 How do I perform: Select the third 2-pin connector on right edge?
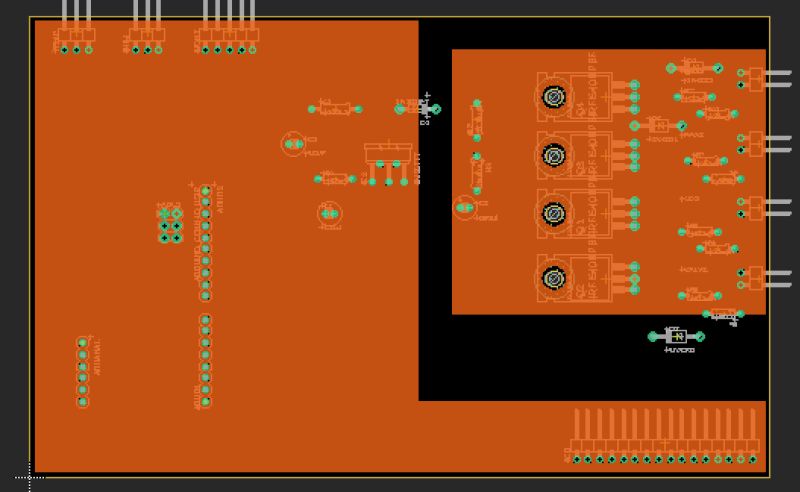pos(764,208)
